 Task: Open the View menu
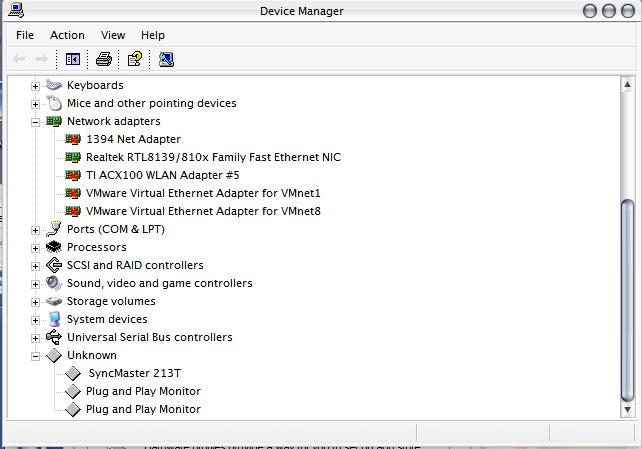pos(113,35)
